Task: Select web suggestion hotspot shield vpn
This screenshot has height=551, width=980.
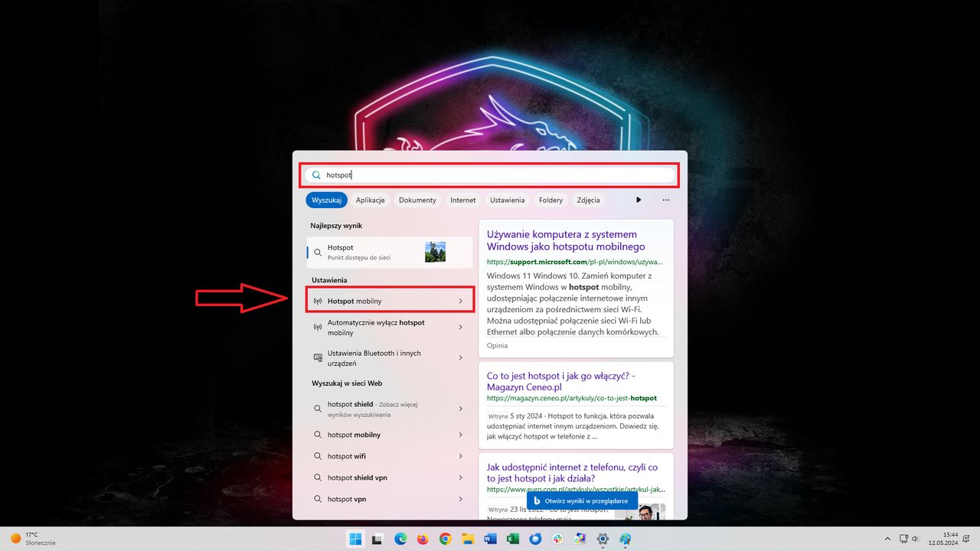Action: (x=390, y=478)
